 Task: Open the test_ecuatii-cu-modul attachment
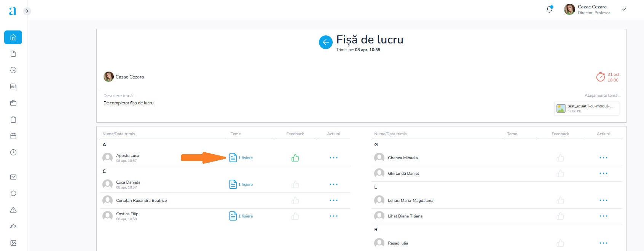tap(586, 108)
